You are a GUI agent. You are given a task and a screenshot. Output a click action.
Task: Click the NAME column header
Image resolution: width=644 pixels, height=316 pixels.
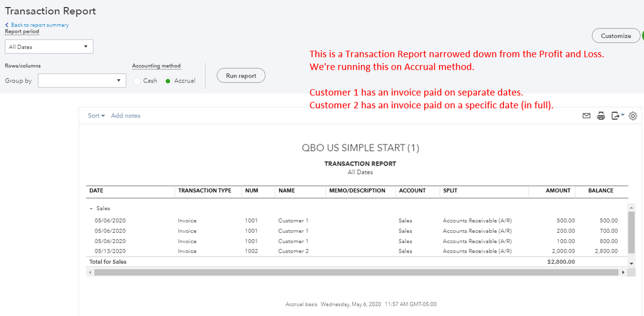286,191
